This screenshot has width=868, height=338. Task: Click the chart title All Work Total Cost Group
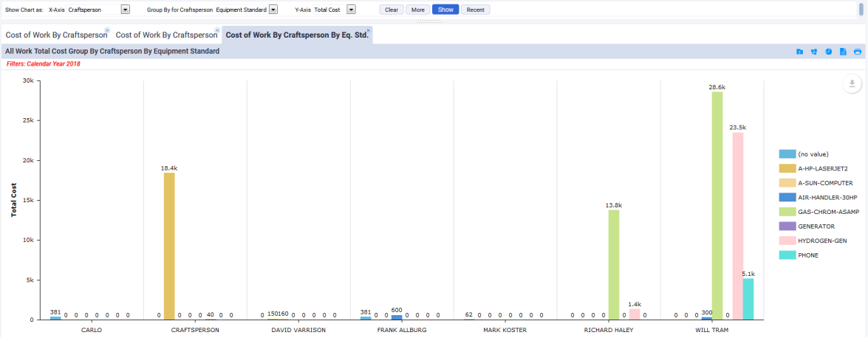coord(112,51)
